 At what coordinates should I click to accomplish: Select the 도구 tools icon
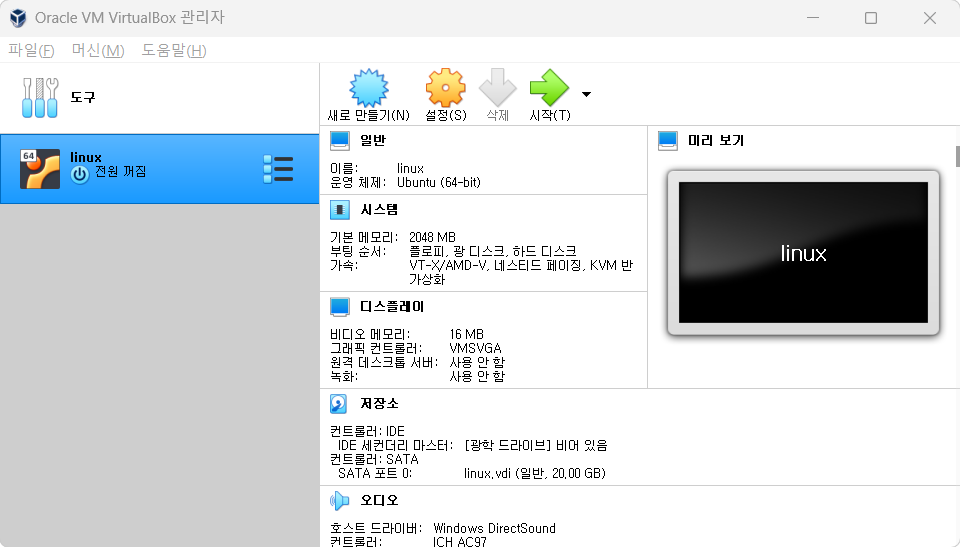40,97
